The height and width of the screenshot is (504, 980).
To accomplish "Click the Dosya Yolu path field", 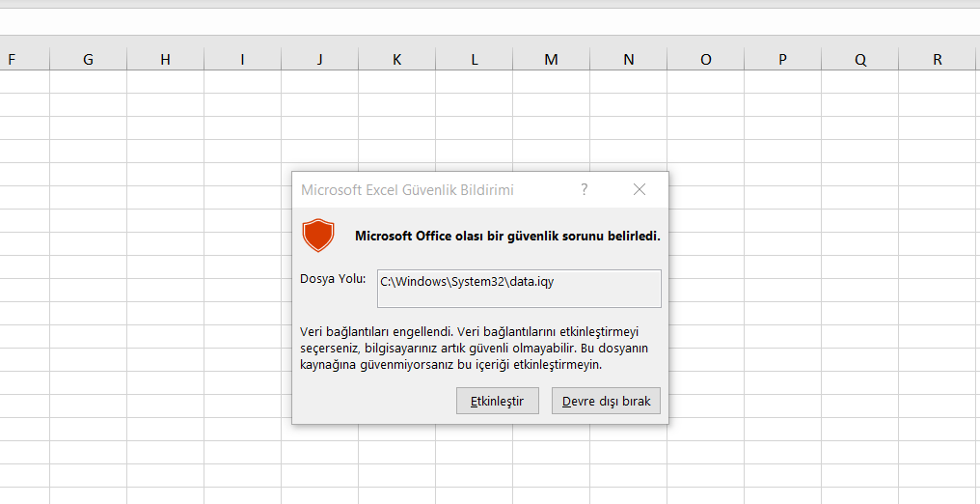I will 519,289.
